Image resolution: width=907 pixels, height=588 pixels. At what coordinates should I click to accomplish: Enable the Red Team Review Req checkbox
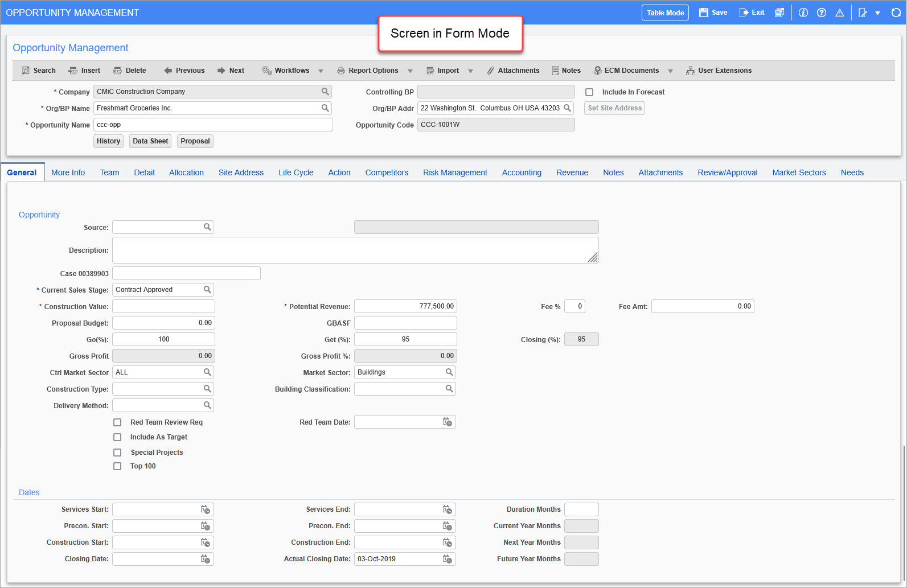pyautogui.click(x=117, y=422)
